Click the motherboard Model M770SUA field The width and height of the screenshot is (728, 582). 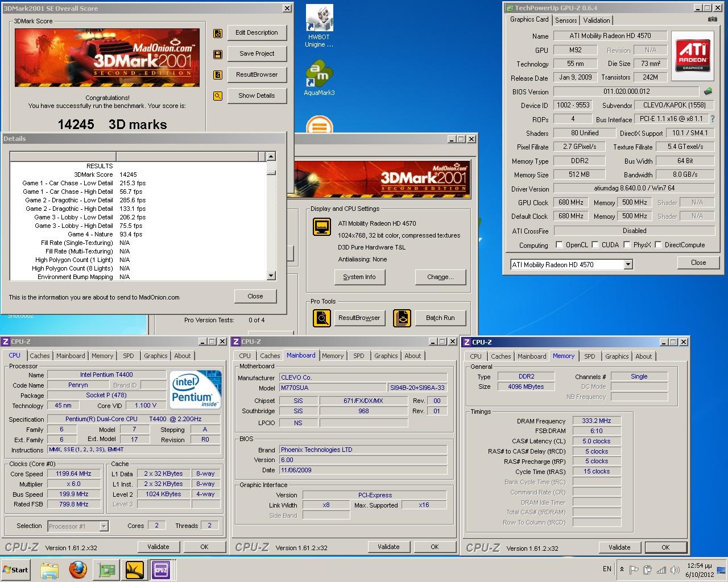click(332, 388)
